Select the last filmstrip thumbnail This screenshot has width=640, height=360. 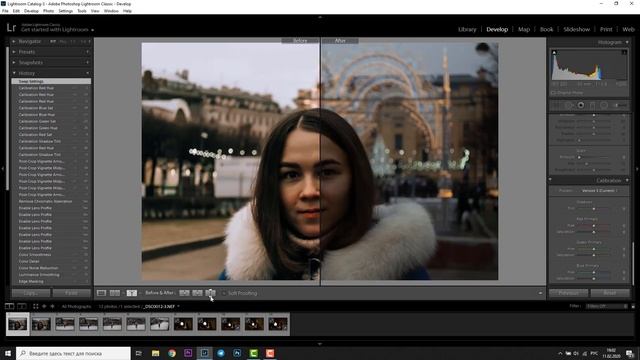click(x=278, y=324)
